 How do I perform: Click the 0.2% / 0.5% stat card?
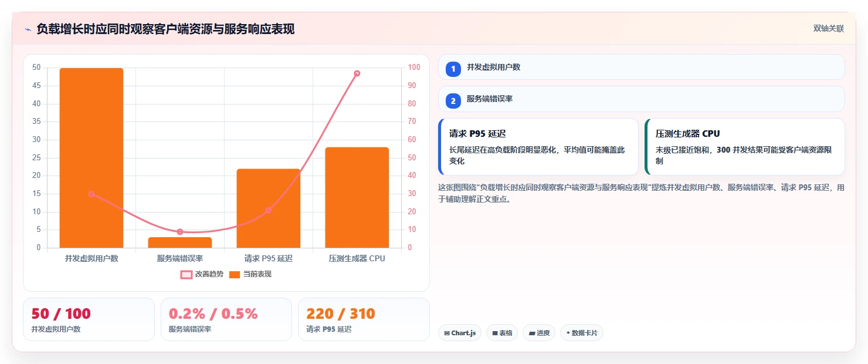(226, 319)
